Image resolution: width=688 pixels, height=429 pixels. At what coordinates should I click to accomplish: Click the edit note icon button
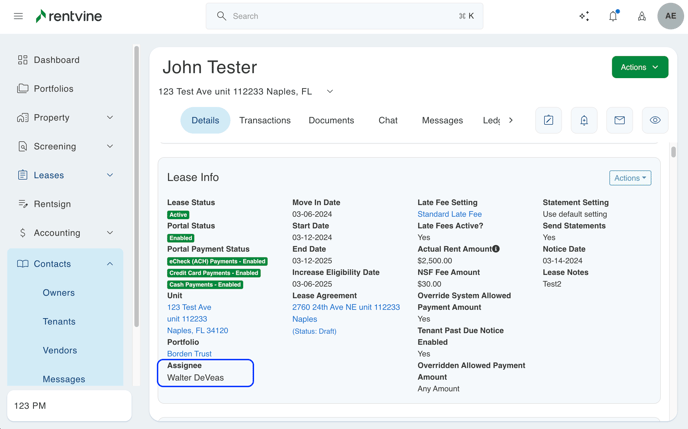coord(548,120)
